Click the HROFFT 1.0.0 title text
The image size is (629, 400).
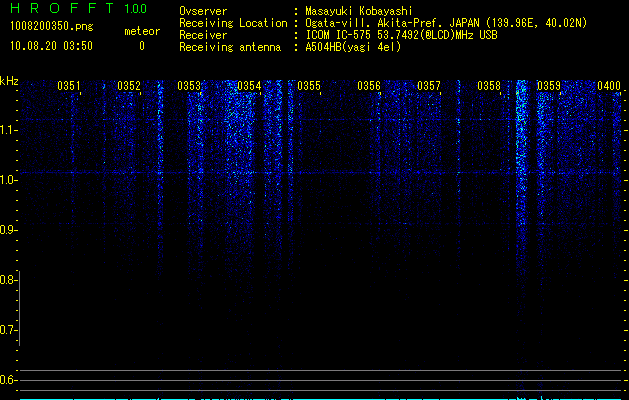78,8
